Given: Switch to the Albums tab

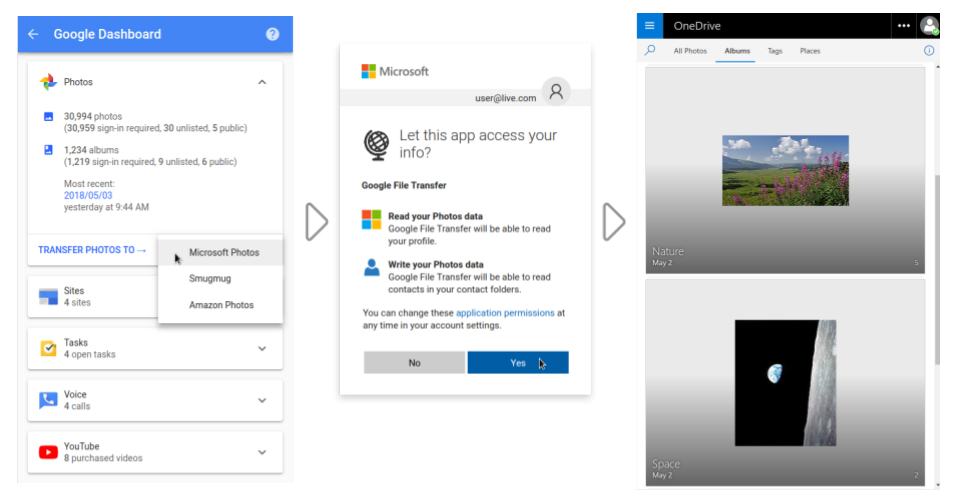Looking at the screenshot, I should click(737, 51).
